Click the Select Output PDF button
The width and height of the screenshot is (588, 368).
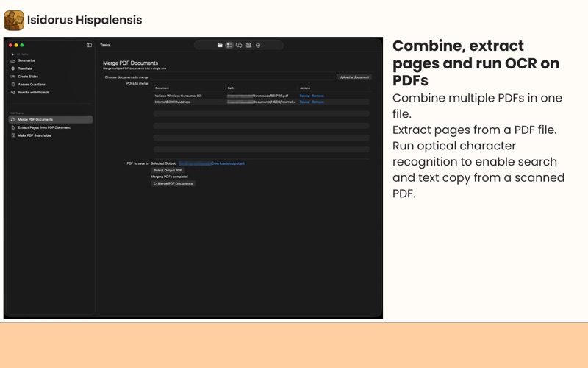click(x=168, y=171)
